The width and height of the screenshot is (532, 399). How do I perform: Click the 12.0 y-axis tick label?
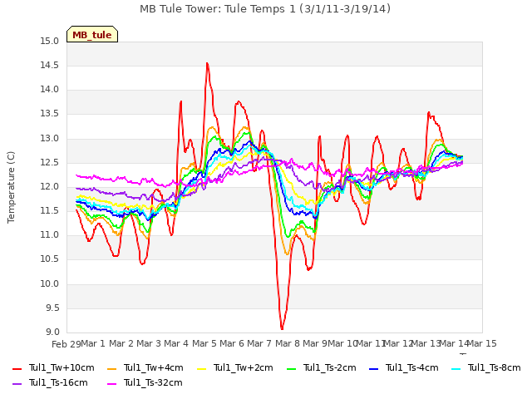click(50, 186)
